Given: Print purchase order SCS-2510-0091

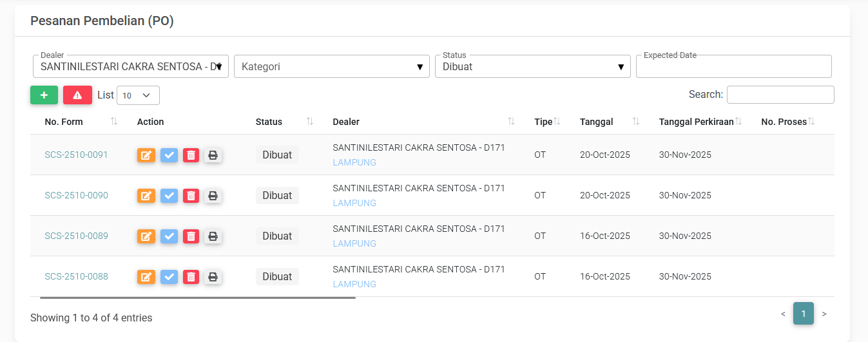Looking at the screenshot, I should 213,155.
